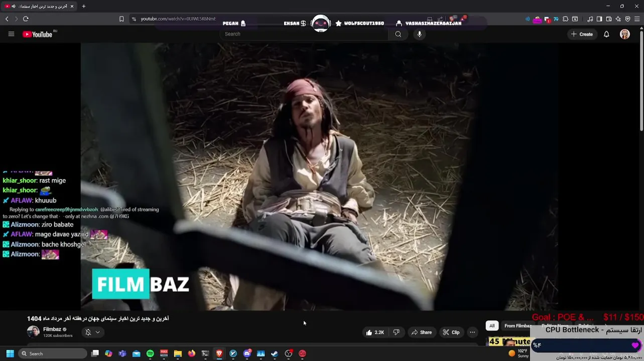This screenshot has height=361, width=644.
Task: Select the From Filmbaz chip
Action: (518, 326)
